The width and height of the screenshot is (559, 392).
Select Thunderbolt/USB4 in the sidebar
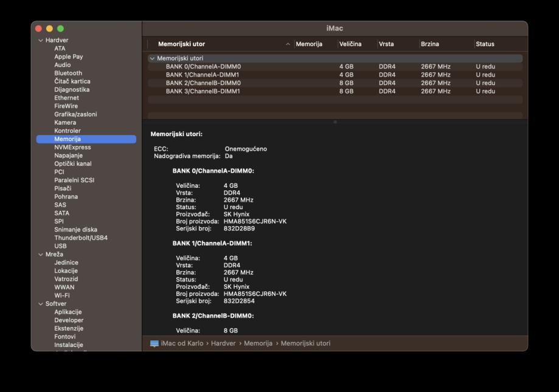[80, 238]
